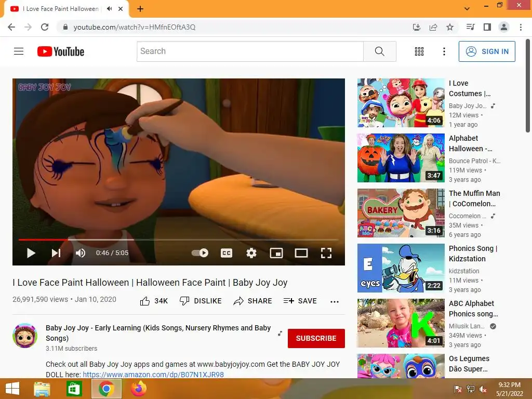Click system tray volume icon

(483, 389)
